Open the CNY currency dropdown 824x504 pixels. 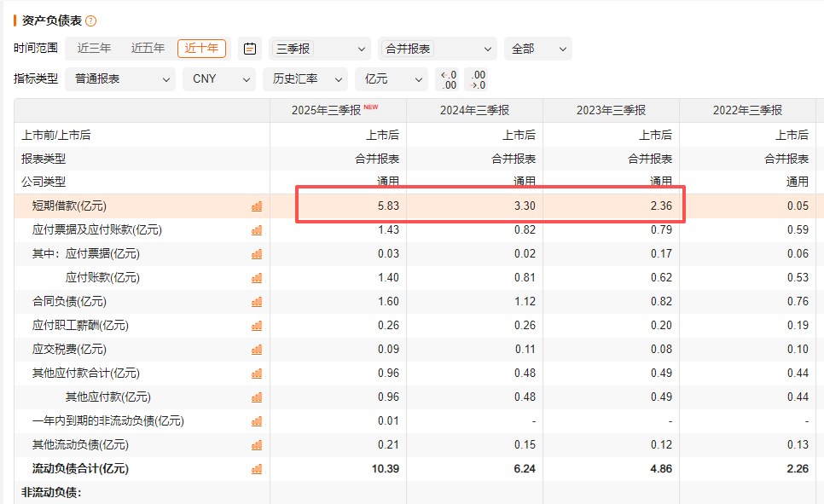(218, 79)
